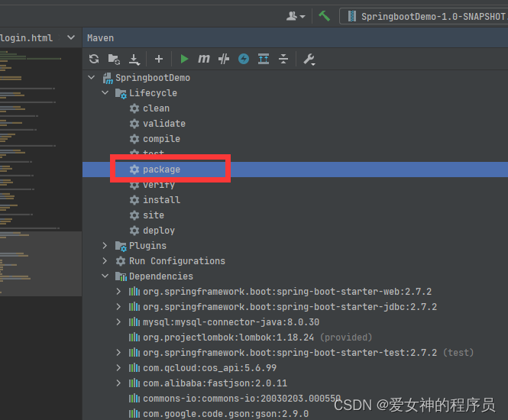
Task: Click library icon beside gson dependency
Action: tap(134, 414)
